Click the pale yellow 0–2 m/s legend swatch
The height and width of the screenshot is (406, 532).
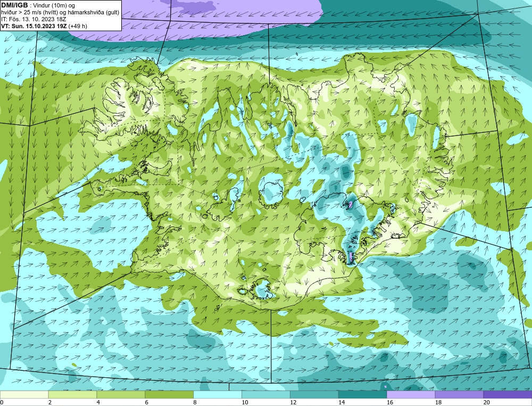point(24,394)
